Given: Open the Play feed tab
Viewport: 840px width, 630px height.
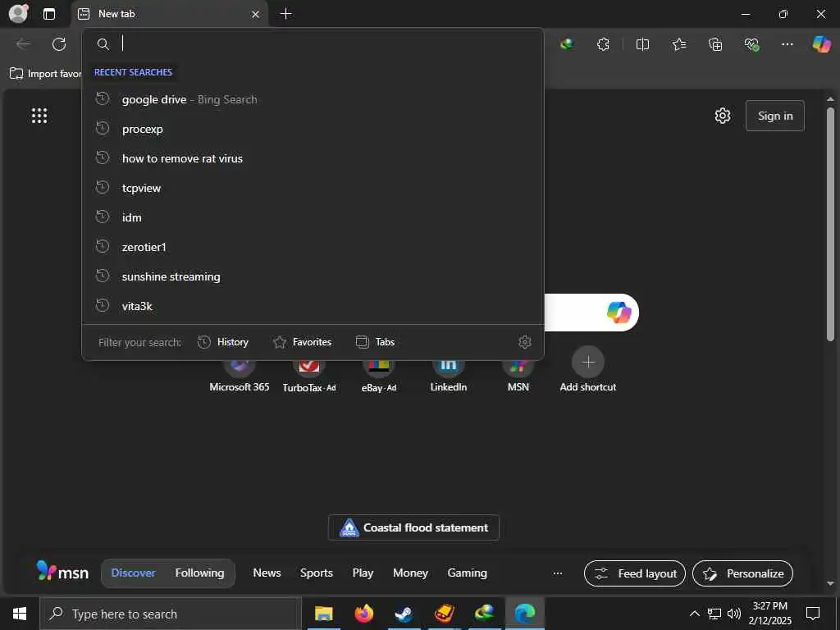Looking at the screenshot, I should [x=363, y=573].
